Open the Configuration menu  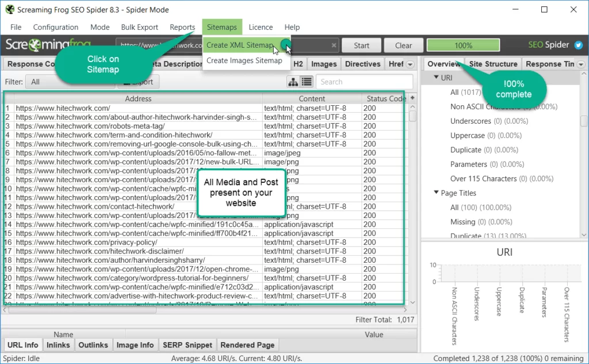56,27
